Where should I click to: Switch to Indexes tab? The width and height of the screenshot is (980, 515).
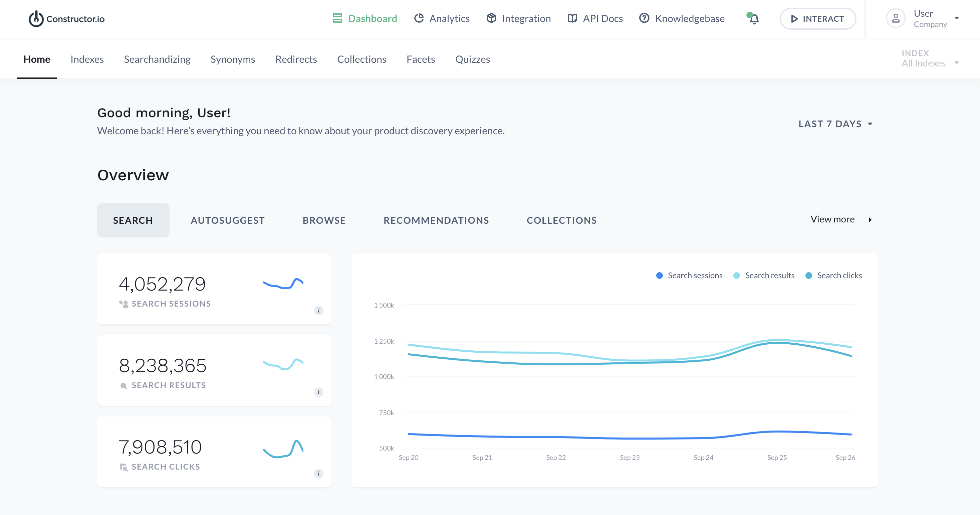coord(87,59)
